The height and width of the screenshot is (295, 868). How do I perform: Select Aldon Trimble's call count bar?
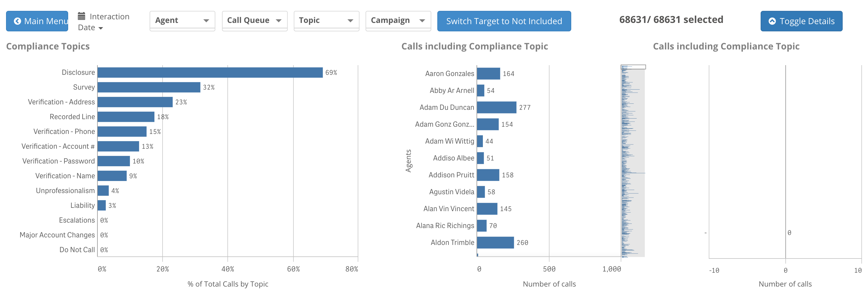(495, 243)
